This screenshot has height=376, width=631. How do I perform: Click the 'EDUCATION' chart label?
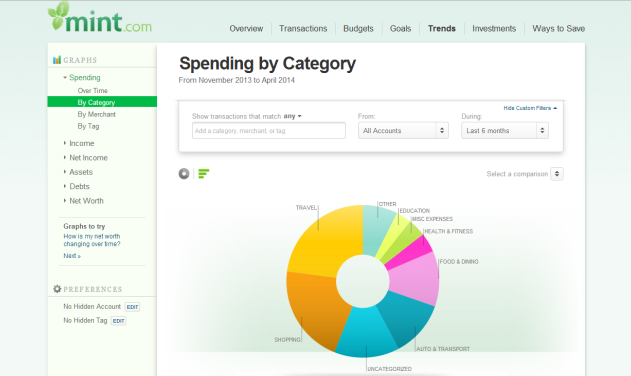point(414,211)
